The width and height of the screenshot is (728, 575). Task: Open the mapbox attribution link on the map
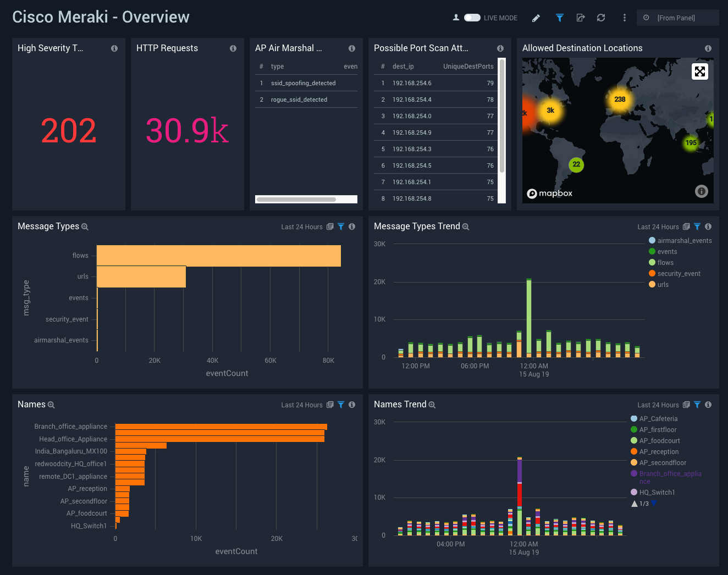[549, 193]
